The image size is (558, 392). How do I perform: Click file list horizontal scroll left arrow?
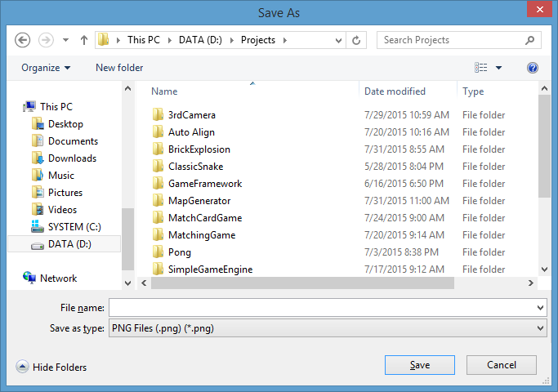click(x=144, y=283)
